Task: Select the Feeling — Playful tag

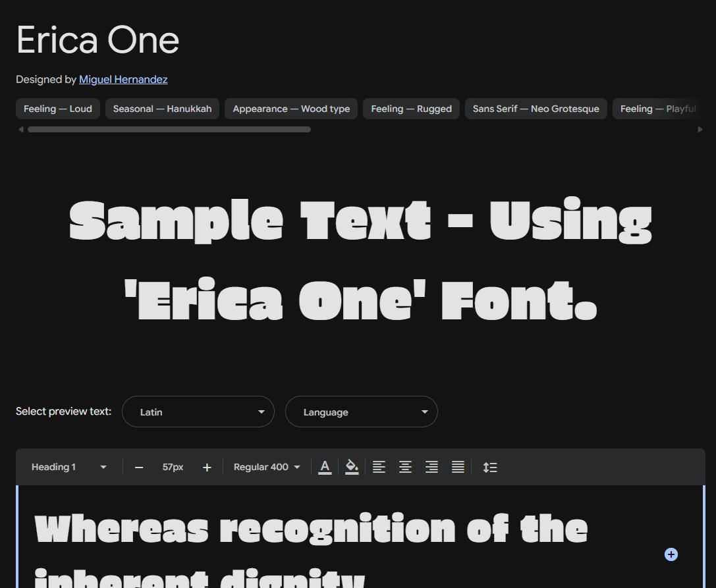Action: tap(657, 109)
